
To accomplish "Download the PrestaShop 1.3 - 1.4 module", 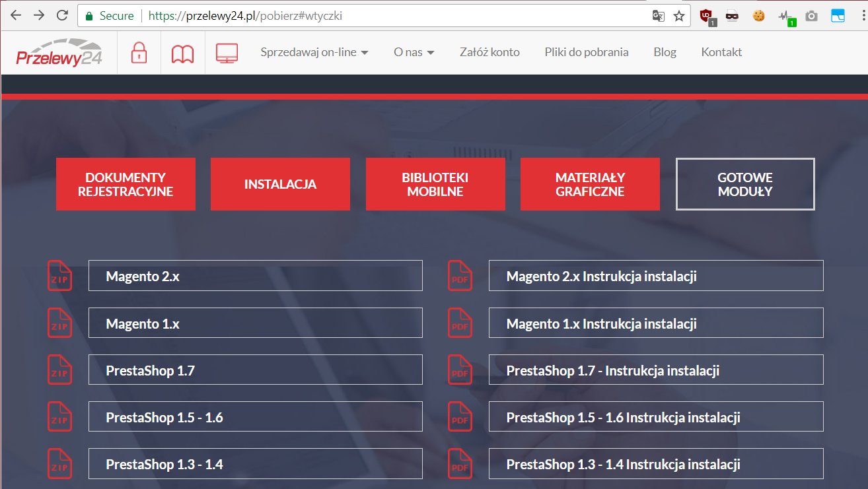I will click(x=256, y=463).
